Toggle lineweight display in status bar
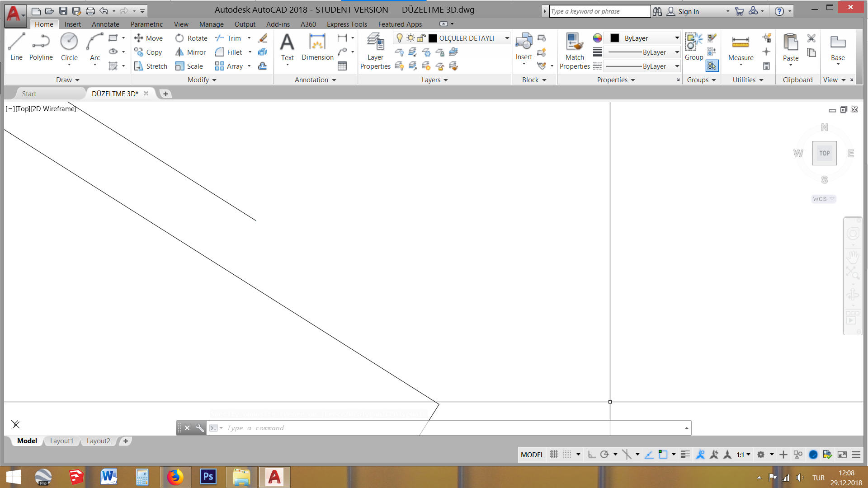Image resolution: width=868 pixels, height=488 pixels. (x=685, y=455)
